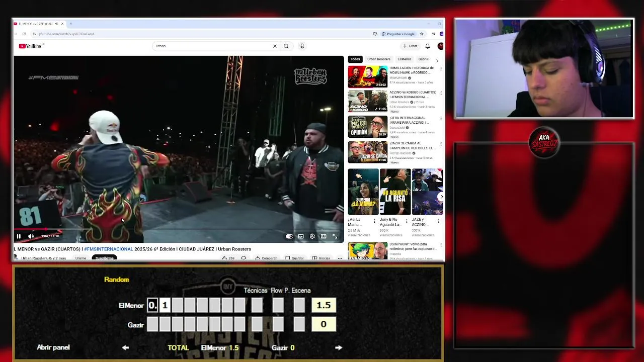The width and height of the screenshot is (644, 362).
Task: Click the Compartir share button
Action: pyautogui.click(x=266, y=258)
